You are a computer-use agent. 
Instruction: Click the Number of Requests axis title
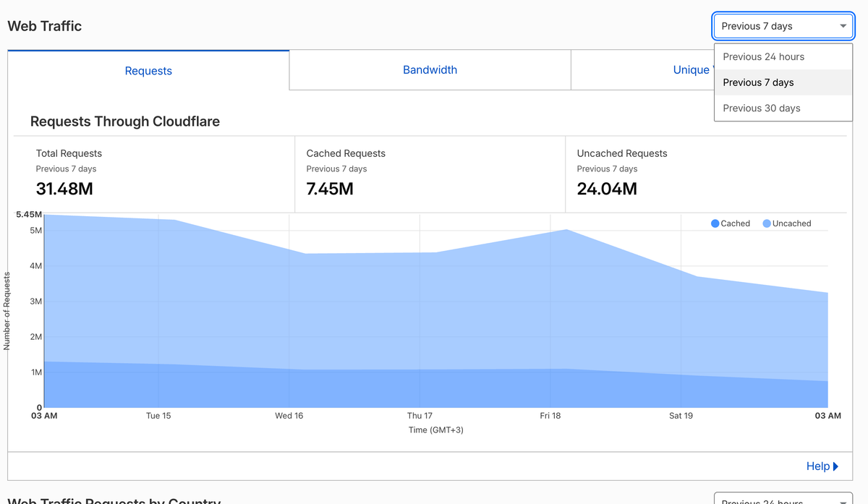tap(7, 311)
